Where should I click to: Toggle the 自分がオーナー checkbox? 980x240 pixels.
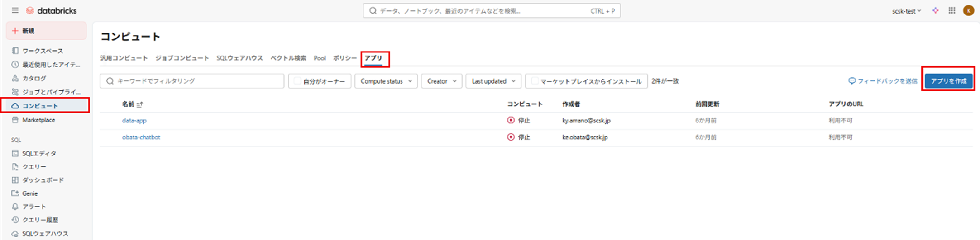(x=297, y=81)
